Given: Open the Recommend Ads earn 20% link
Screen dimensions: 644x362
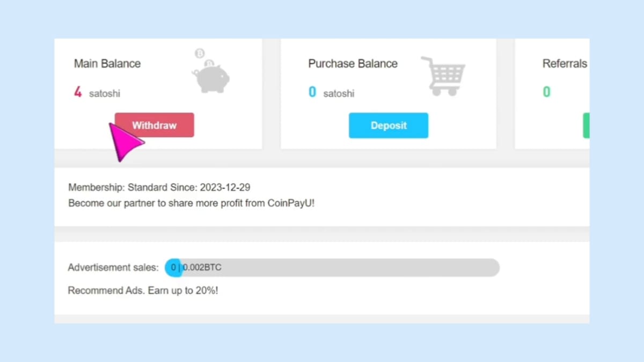Looking at the screenshot, I should click(143, 291).
